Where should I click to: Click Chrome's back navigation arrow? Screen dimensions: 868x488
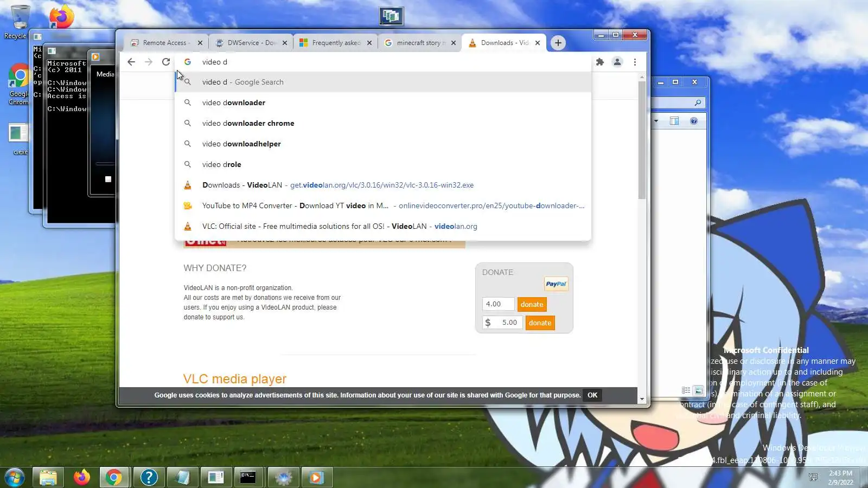pos(131,62)
